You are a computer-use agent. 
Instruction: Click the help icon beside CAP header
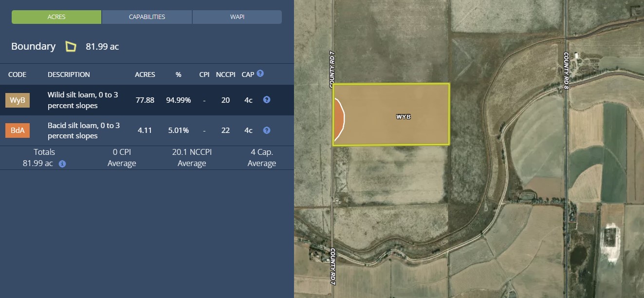260,74
